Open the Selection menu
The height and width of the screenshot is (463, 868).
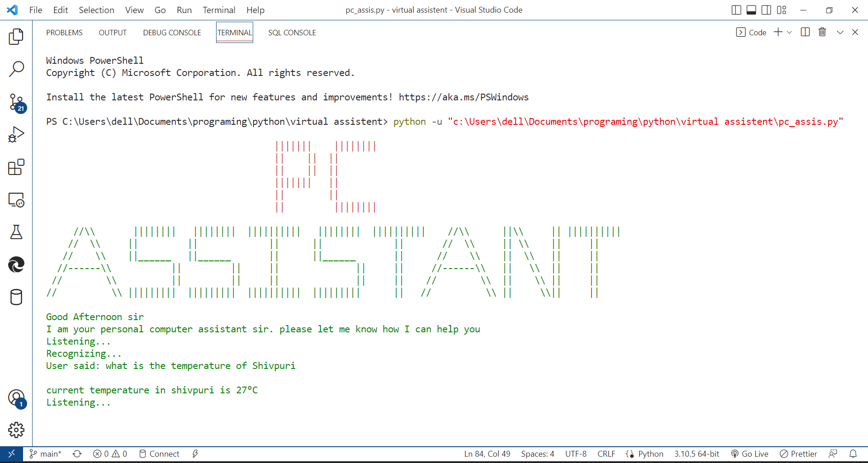point(96,10)
